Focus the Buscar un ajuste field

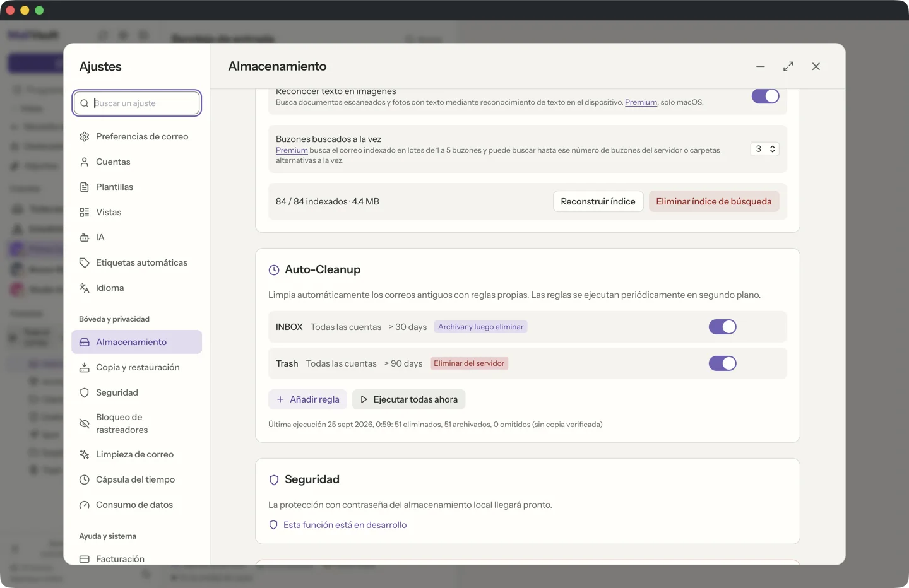click(137, 103)
